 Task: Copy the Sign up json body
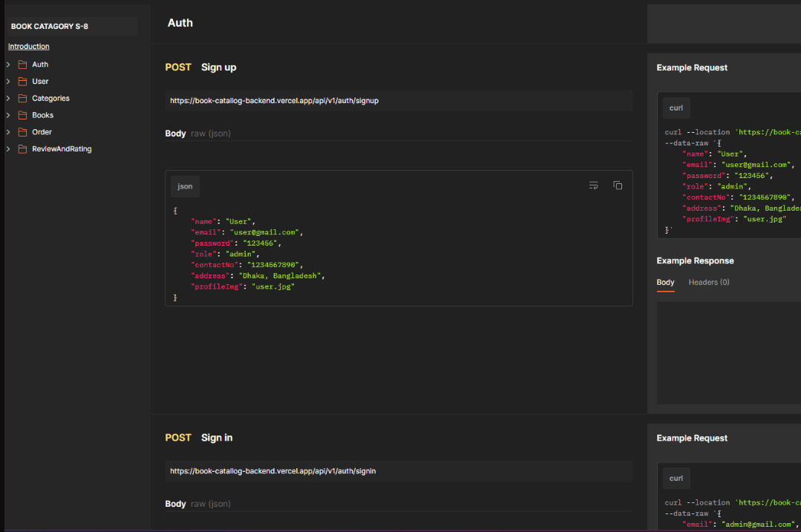[x=618, y=185]
